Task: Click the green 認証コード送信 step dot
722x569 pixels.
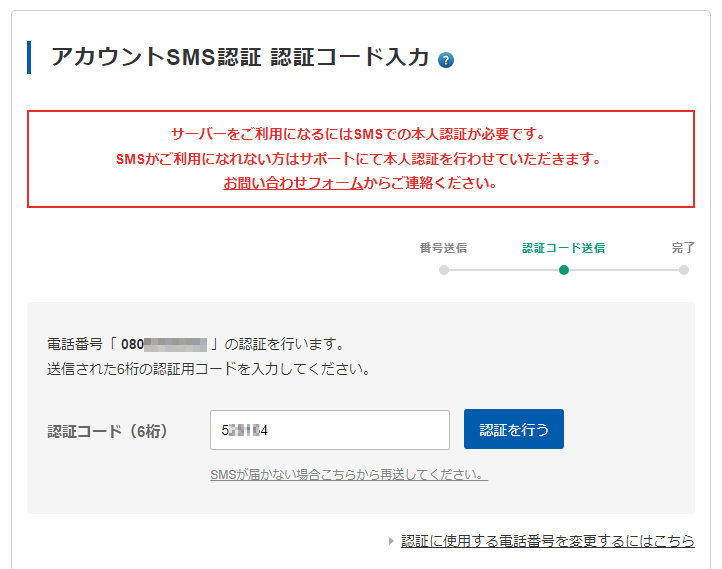Action: coord(564,270)
